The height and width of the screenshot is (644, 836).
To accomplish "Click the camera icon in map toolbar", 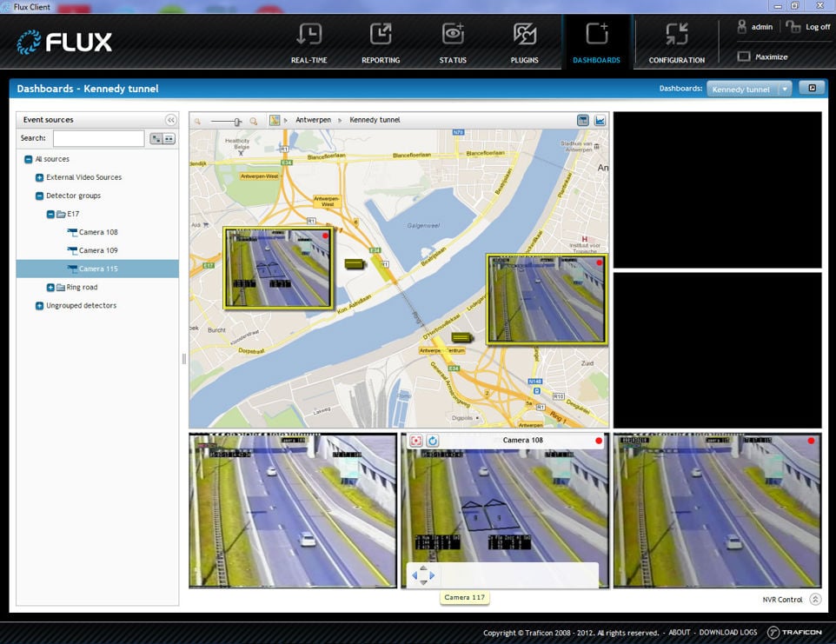I will tap(583, 120).
